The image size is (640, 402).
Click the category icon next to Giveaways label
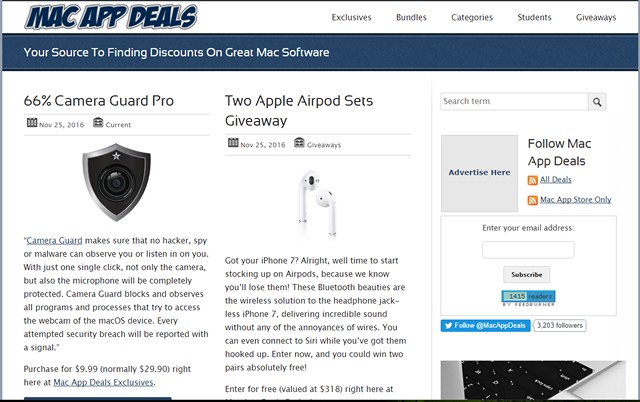(299, 142)
